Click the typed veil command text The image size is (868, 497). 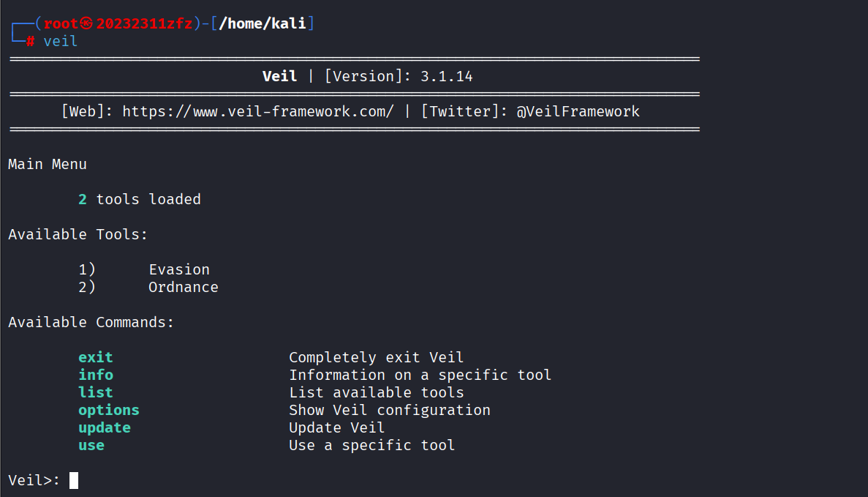pyautogui.click(x=61, y=42)
